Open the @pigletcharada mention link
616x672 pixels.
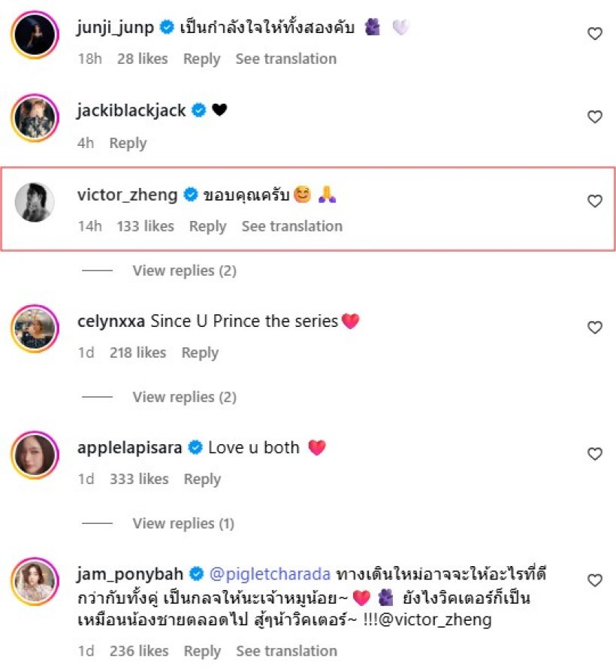pos(270,574)
